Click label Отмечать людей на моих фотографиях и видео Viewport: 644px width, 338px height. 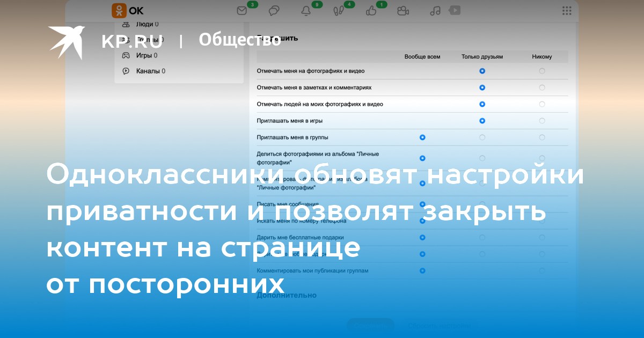[320, 104]
